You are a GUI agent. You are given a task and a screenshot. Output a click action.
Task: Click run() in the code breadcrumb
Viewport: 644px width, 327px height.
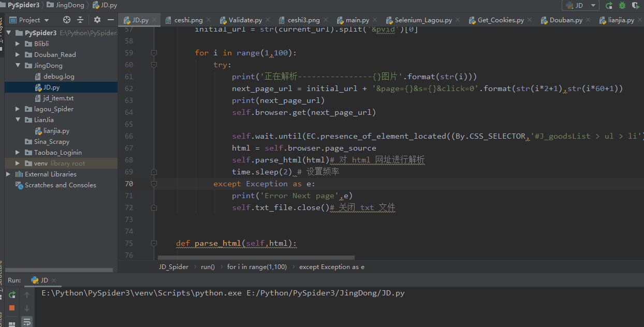pyautogui.click(x=208, y=267)
